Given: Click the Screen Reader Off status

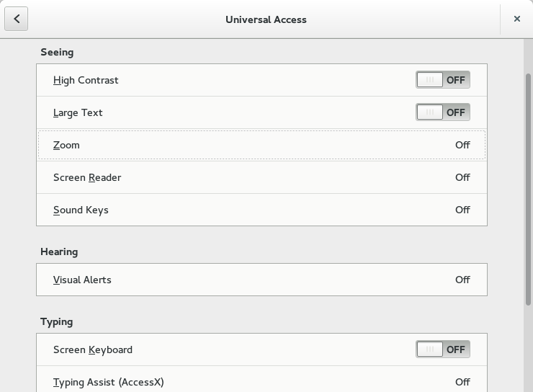Looking at the screenshot, I should click(x=462, y=177).
